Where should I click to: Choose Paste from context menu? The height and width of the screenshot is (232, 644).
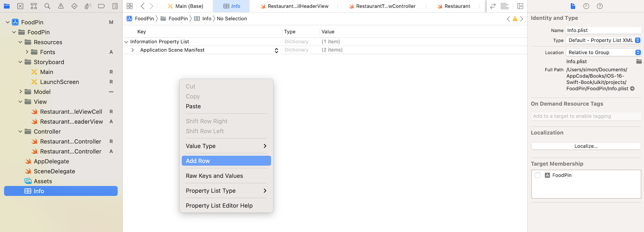pyautogui.click(x=226, y=106)
